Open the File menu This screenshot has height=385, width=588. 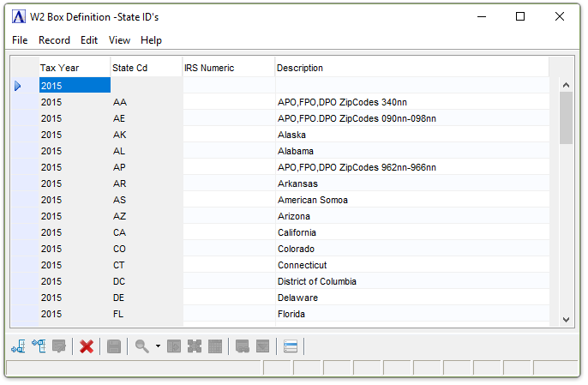click(20, 40)
